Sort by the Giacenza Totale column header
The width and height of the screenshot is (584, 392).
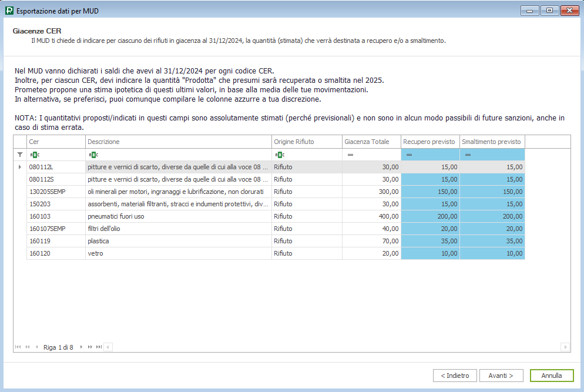click(x=371, y=142)
